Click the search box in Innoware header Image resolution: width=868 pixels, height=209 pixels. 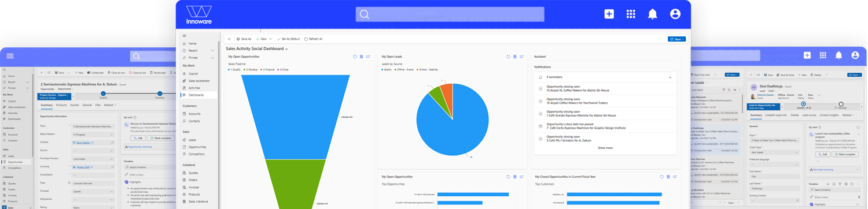click(450, 14)
